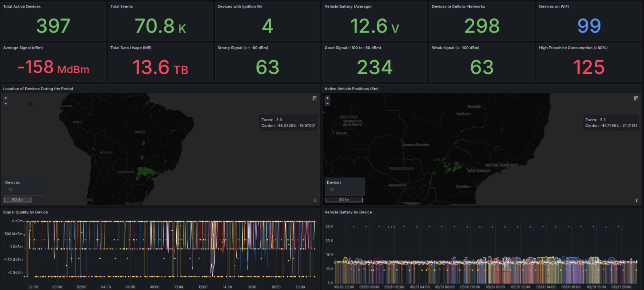This screenshot has height=290, width=644.
Task: Click the Average Signal (dBm) panel title
Action: point(23,48)
